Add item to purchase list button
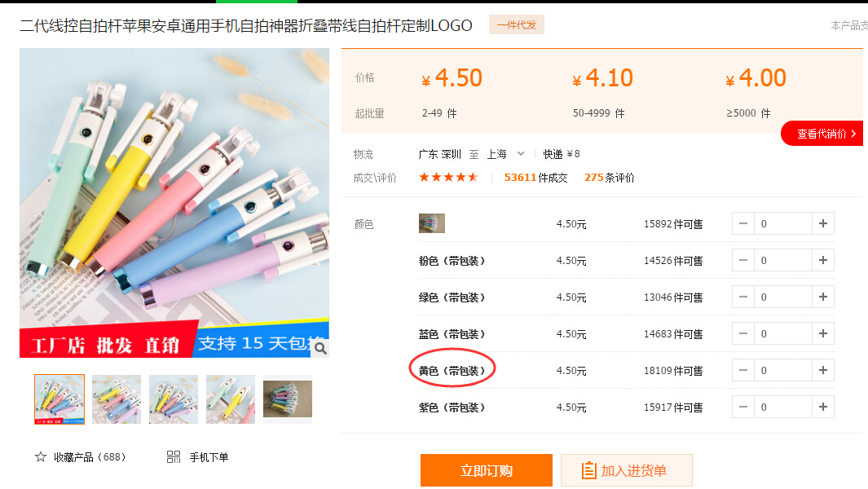Screen dimensions: 868x489 [x=626, y=470]
